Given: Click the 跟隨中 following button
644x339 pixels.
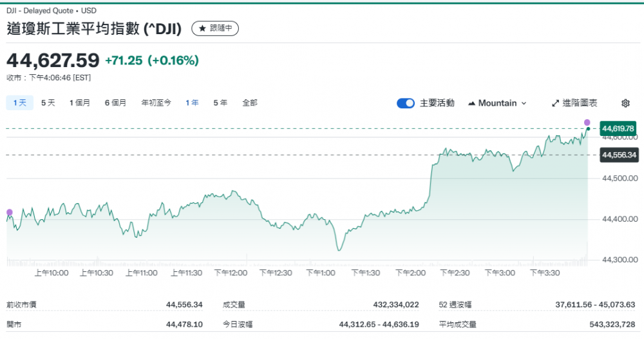Looking at the screenshot, I should click(x=216, y=28).
